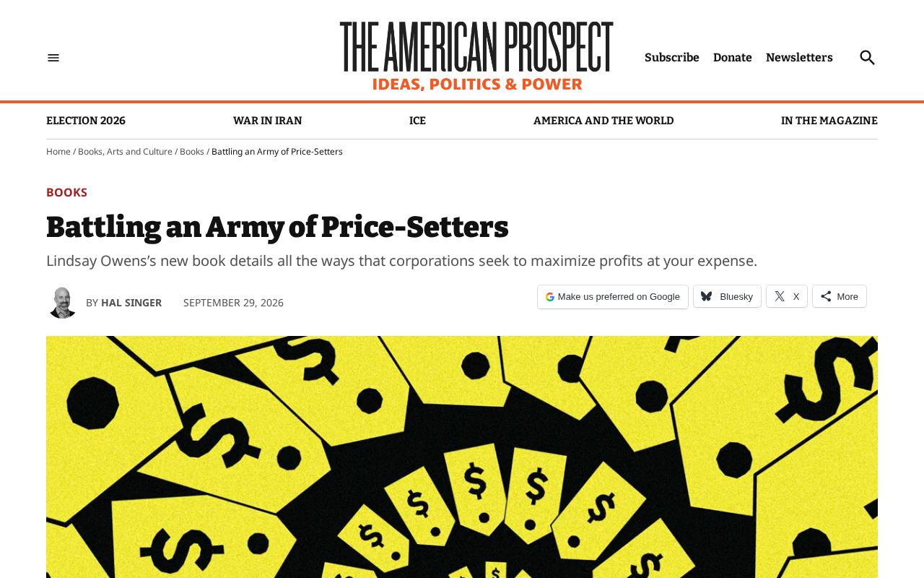The image size is (924, 578).
Task: Open In the Magazine section
Action: (x=829, y=121)
